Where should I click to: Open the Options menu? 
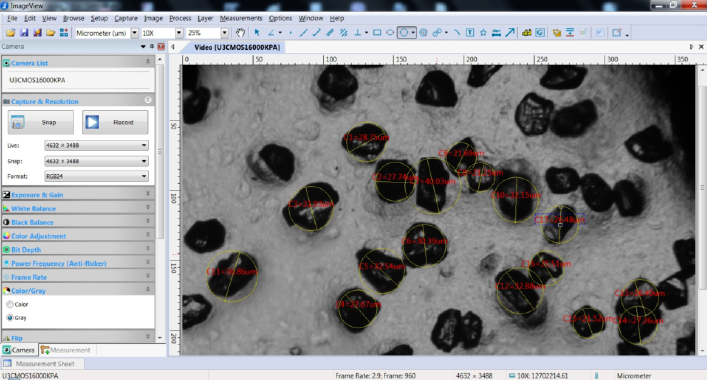pos(280,18)
